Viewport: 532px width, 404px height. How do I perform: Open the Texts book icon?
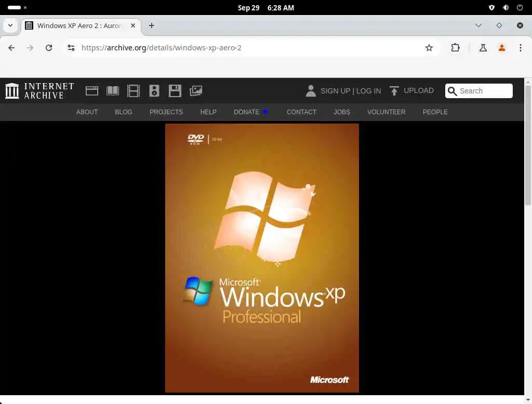(x=113, y=91)
